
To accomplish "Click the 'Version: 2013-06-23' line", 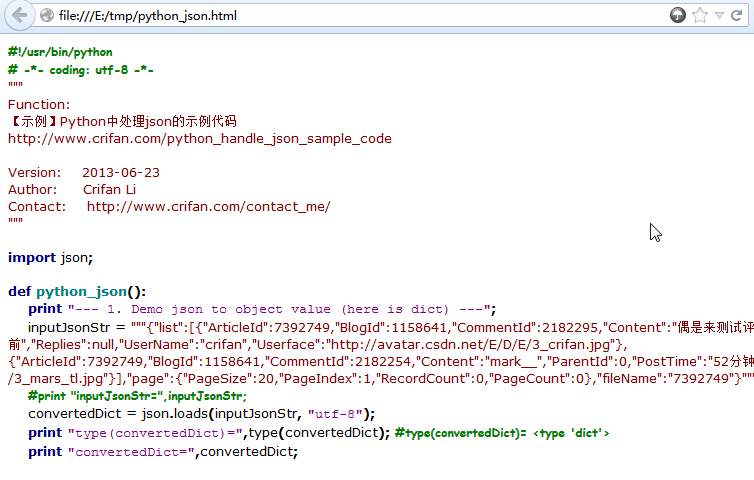I will tap(84, 172).
